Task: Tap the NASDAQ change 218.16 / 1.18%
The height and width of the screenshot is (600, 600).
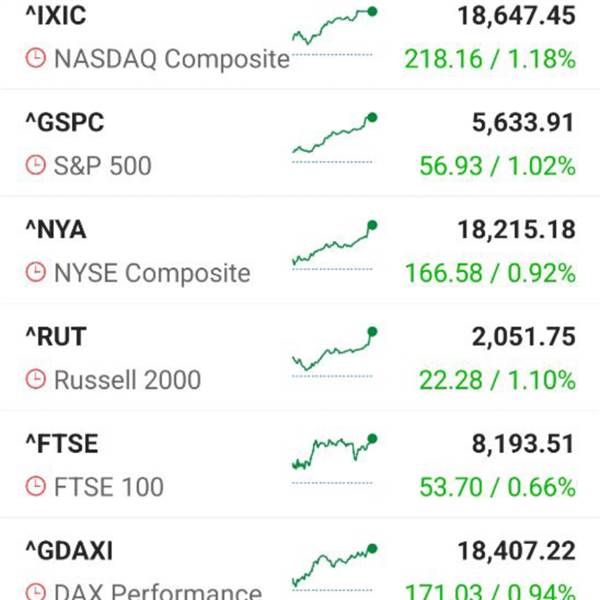Action: (x=490, y=59)
